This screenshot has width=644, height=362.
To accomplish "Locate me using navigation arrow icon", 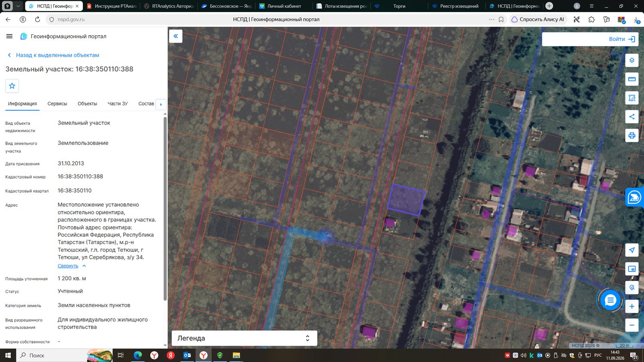I will click(x=632, y=250).
